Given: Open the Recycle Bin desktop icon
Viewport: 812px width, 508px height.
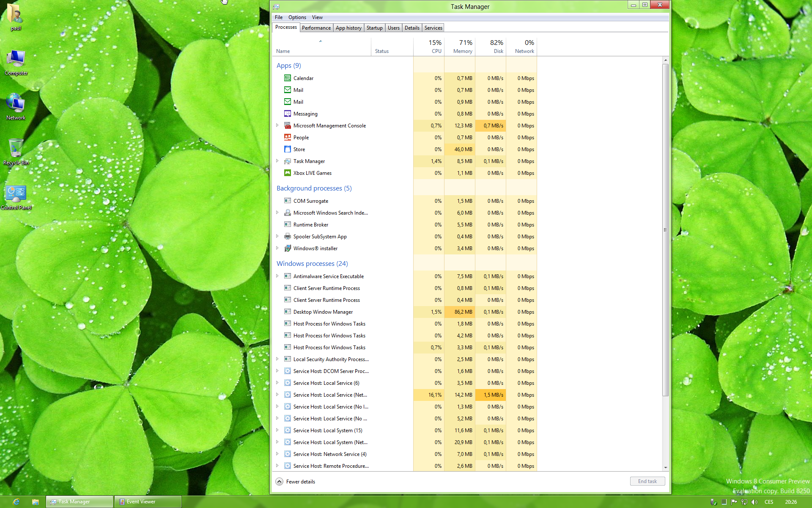Looking at the screenshot, I should coord(16,152).
